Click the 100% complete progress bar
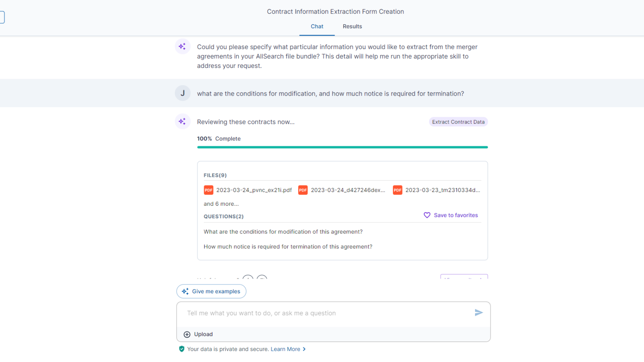644x362 pixels. [x=342, y=147]
